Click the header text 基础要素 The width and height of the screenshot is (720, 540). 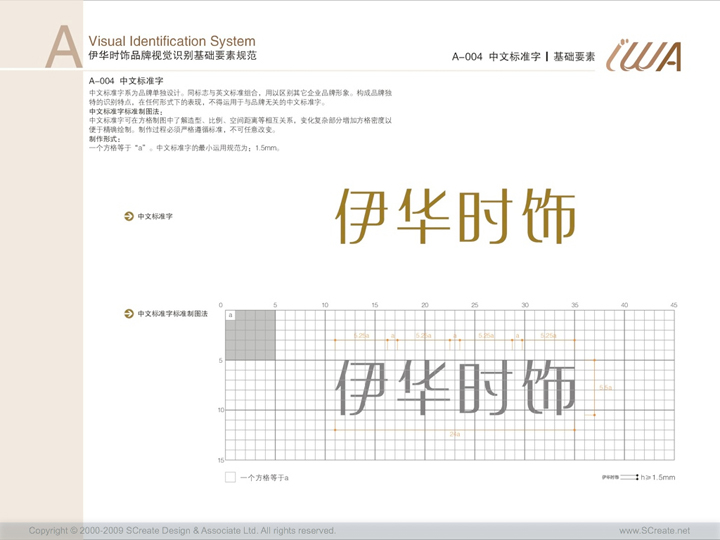(x=574, y=56)
